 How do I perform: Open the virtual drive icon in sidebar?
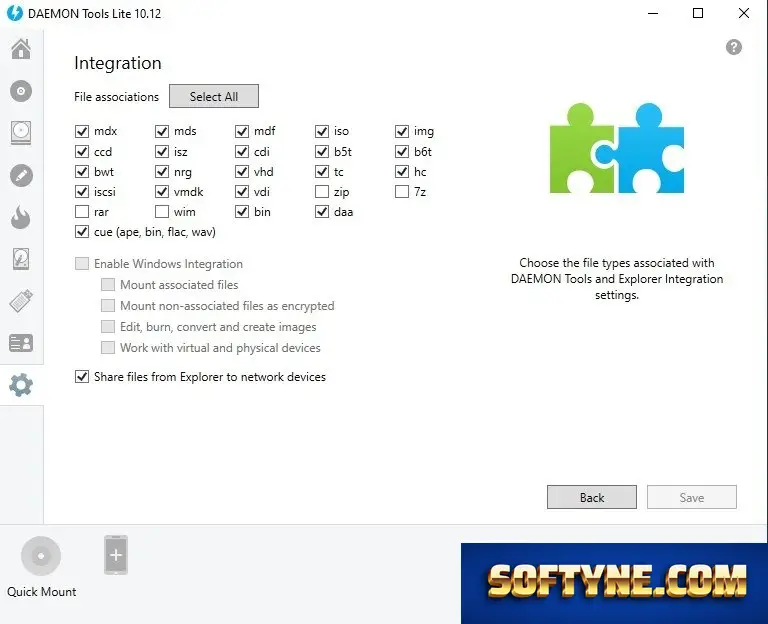(21, 133)
